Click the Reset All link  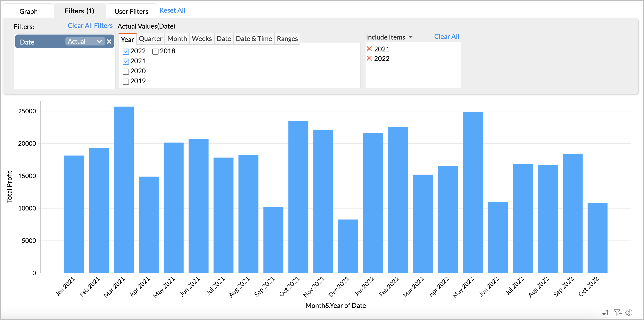pyautogui.click(x=172, y=10)
